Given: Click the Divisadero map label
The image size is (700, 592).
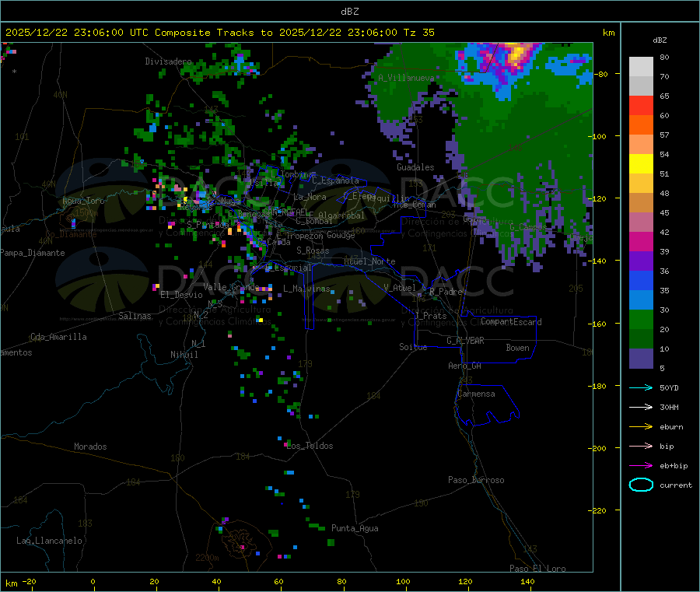Looking at the screenshot, I should (168, 61).
